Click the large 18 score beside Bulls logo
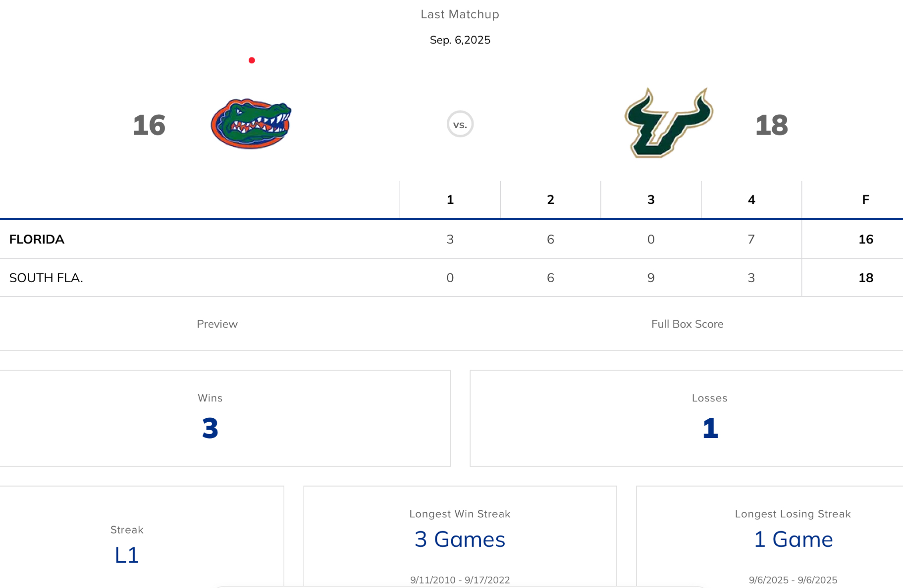 (771, 125)
